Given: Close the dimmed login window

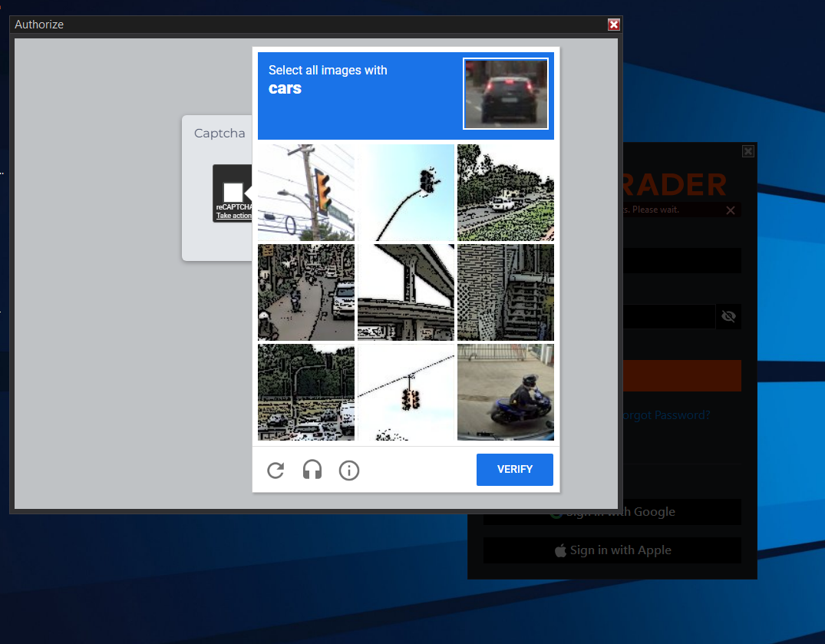Looking at the screenshot, I should coord(748,152).
